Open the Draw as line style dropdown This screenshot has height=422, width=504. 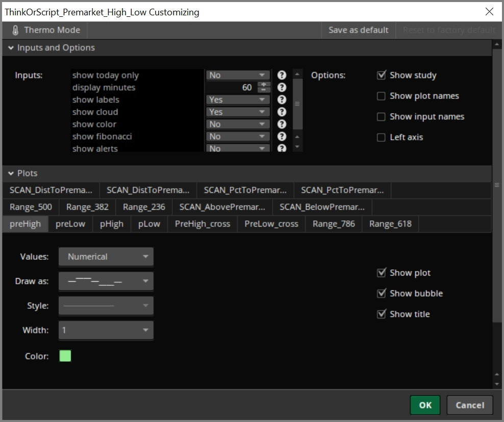coord(106,281)
